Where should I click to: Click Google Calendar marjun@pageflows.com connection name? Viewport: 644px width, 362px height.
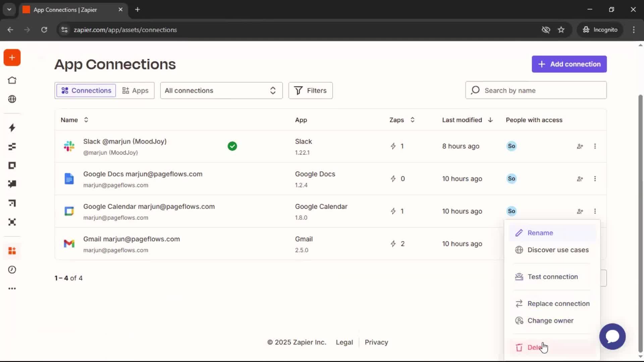[149, 207]
